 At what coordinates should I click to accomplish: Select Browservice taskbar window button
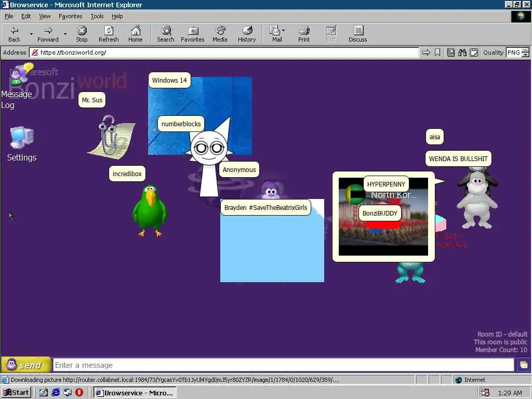(135, 393)
